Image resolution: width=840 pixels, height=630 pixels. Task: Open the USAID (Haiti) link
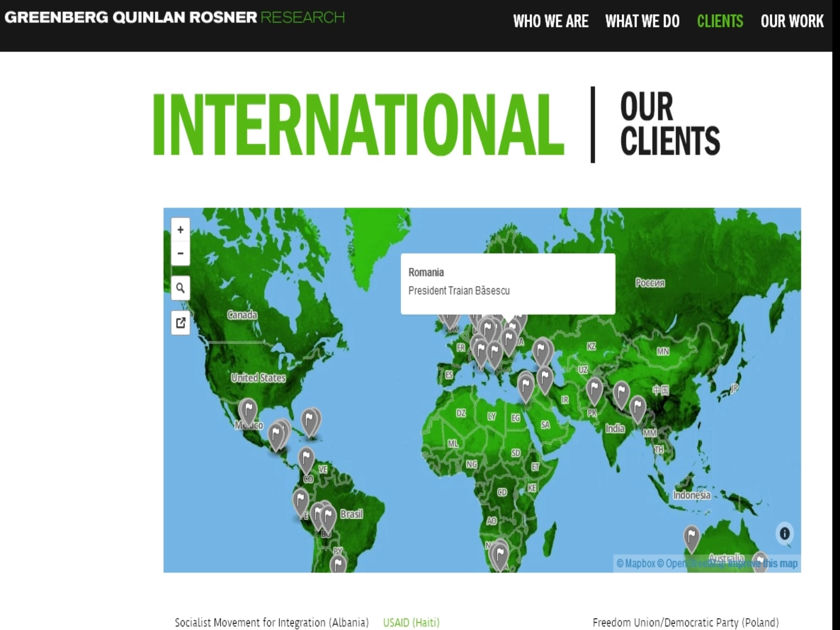tap(411, 622)
